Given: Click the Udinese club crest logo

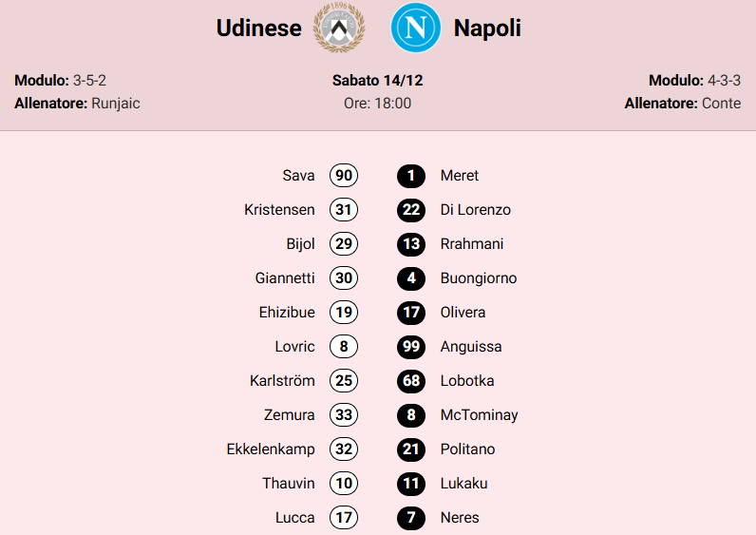Looking at the screenshot, I should (x=339, y=28).
